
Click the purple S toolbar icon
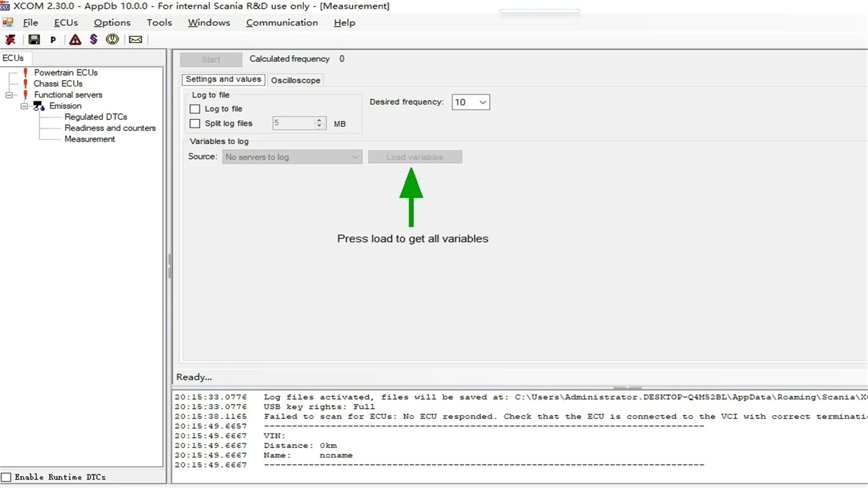[94, 39]
